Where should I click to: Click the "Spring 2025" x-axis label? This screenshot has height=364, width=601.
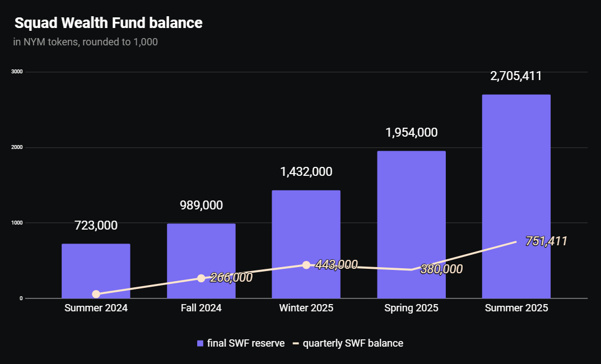pos(411,308)
